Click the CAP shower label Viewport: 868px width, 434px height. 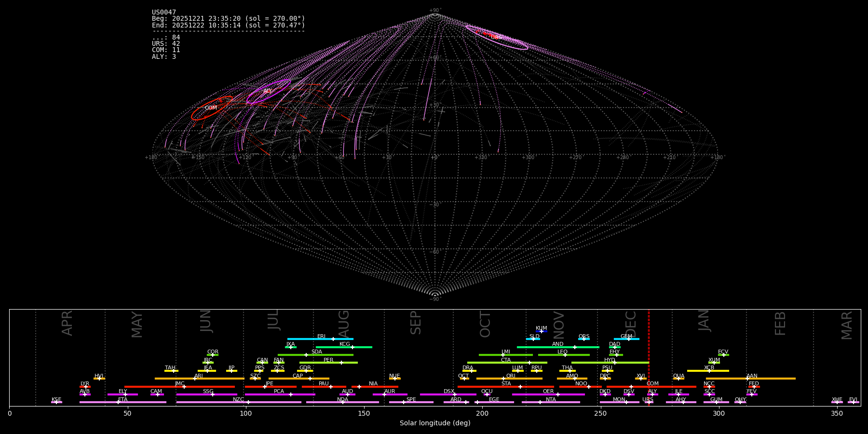(298, 376)
